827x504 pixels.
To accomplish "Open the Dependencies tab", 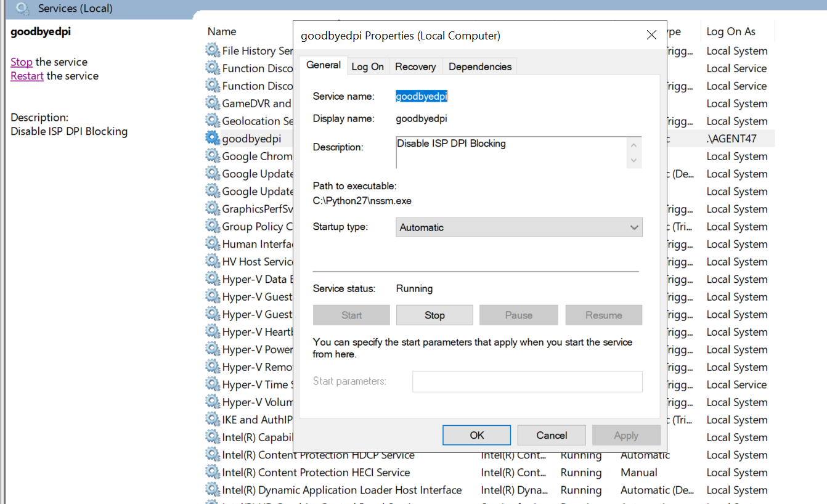I will click(480, 67).
